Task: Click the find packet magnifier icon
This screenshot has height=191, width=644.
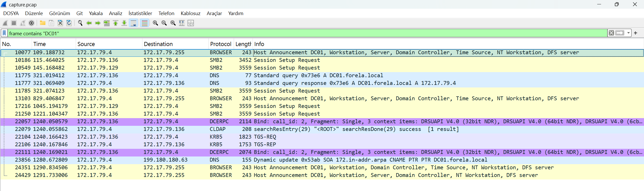Action: pyautogui.click(x=80, y=23)
